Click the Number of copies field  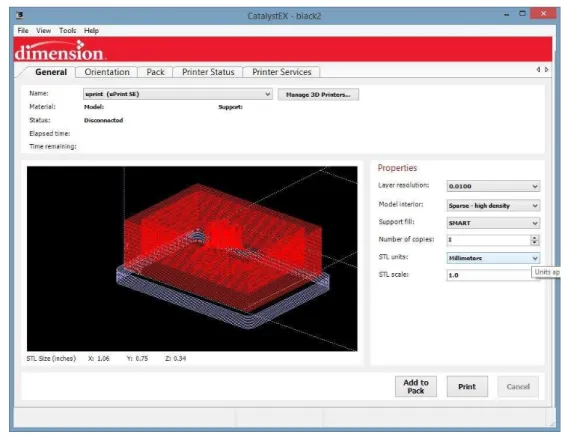click(489, 240)
